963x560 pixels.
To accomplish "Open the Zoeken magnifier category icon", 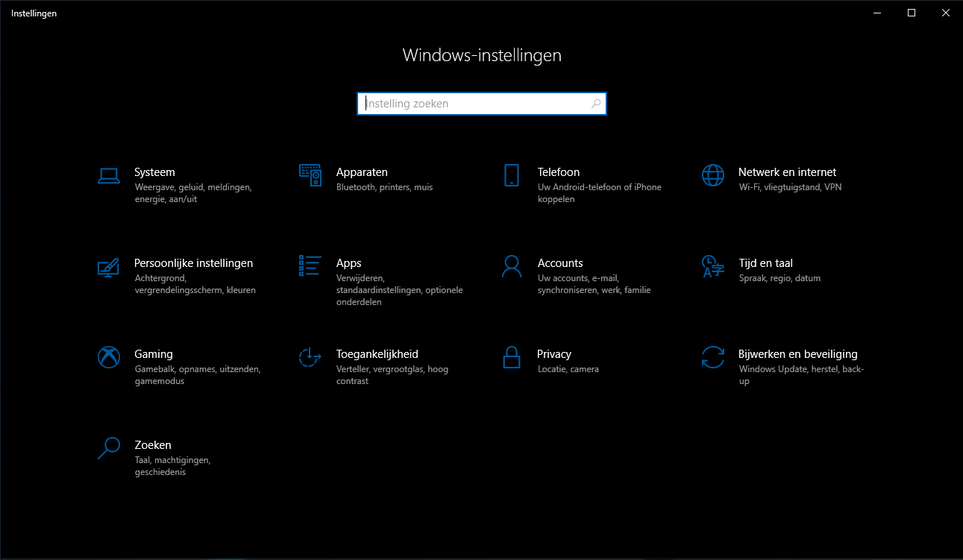I will pyautogui.click(x=109, y=448).
